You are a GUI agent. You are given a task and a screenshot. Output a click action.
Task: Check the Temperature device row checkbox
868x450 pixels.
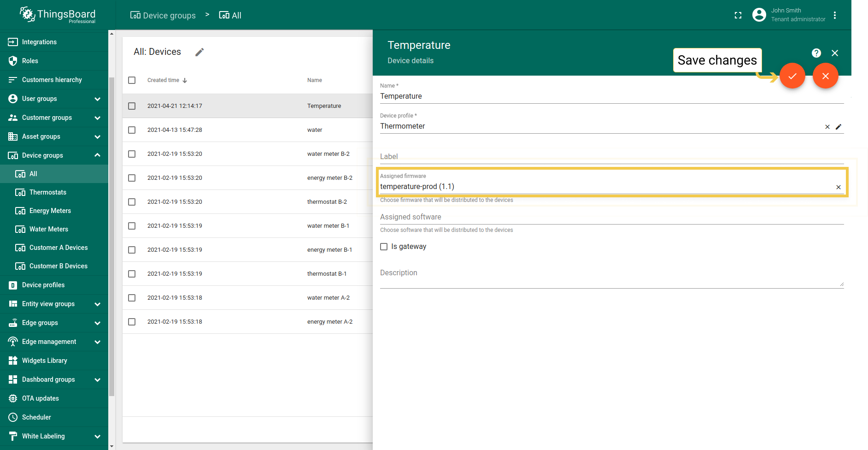click(x=132, y=106)
